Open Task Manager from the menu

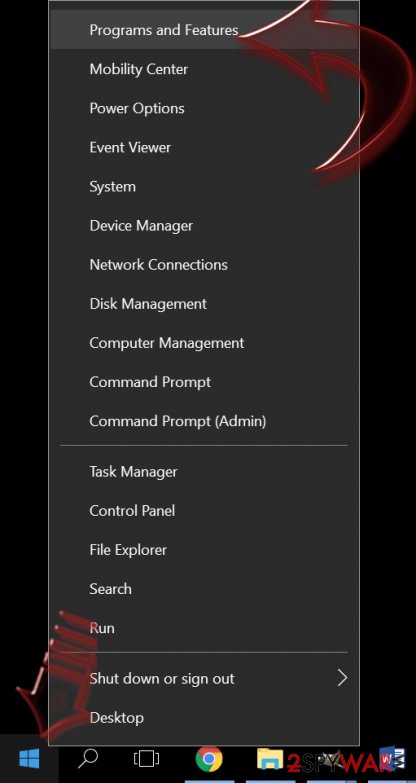pos(204,471)
